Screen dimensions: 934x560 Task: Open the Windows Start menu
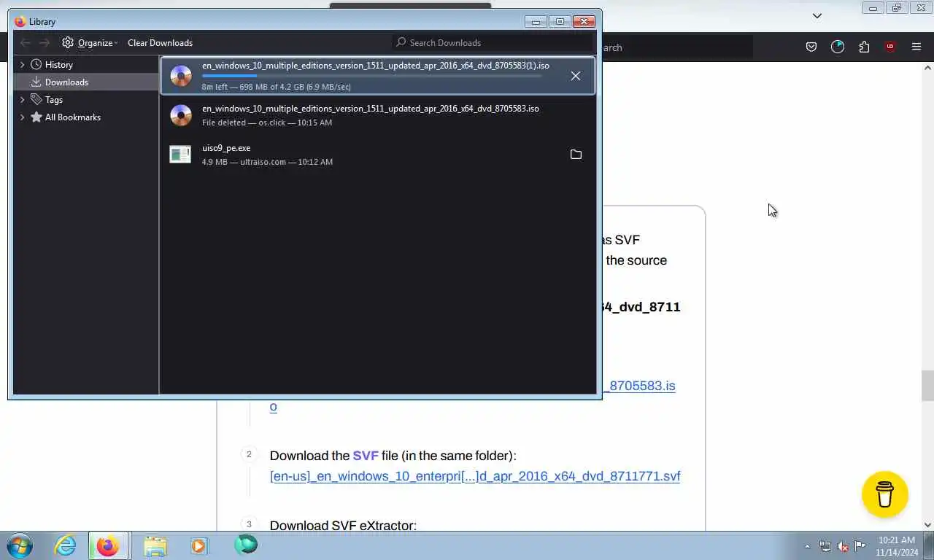[20, 545]
